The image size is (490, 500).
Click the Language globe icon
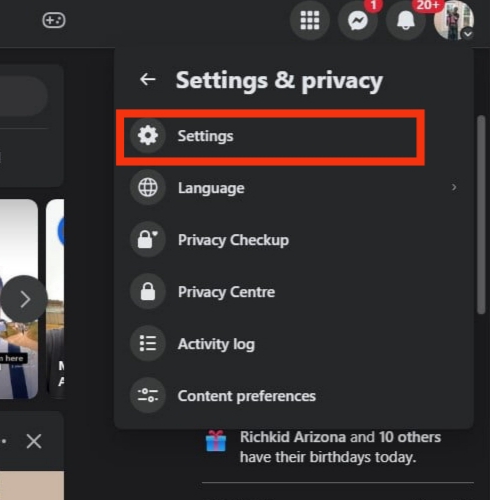[148, 187]
